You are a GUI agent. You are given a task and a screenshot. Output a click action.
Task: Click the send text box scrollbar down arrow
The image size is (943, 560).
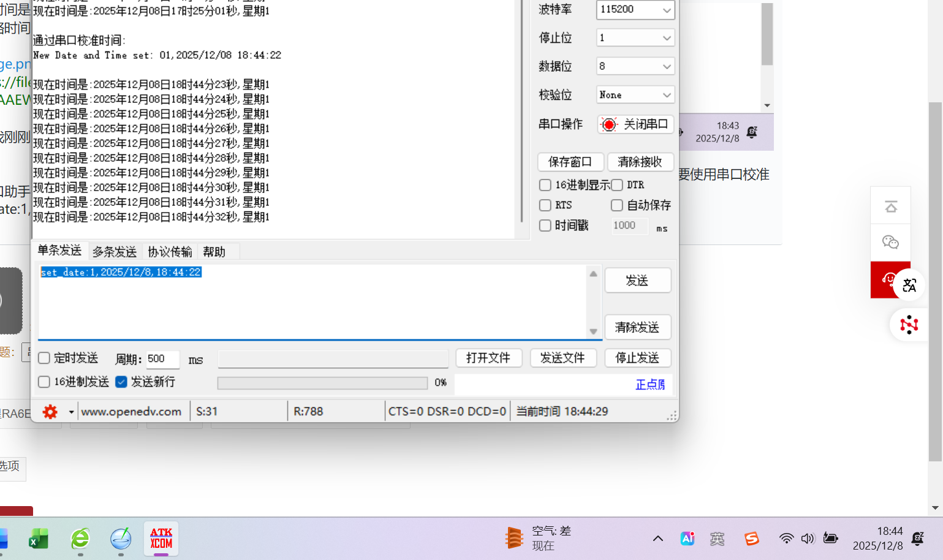(x=593, y=331)
